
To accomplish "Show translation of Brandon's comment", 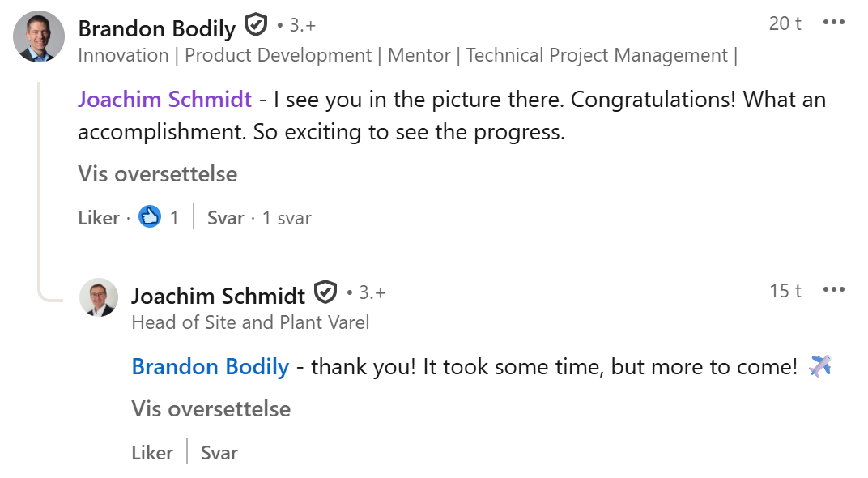I will pos(158,174).
